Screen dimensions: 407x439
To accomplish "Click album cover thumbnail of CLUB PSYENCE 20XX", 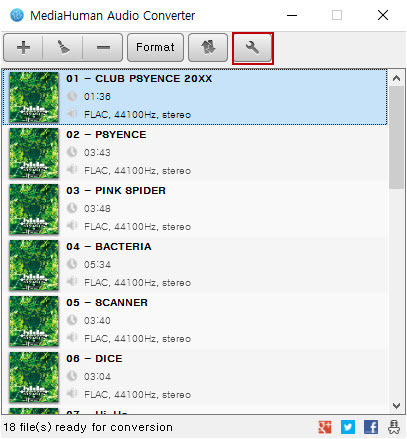I will (34, 97).
